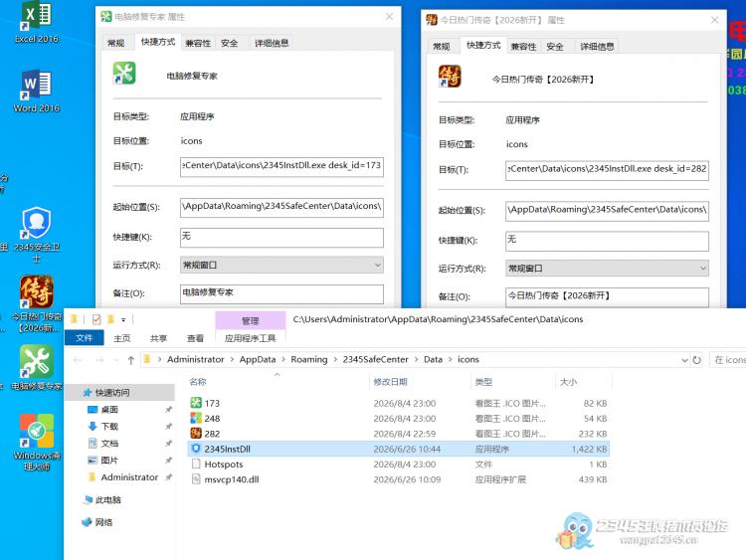Viewport: 746px width, 560px height.
Task: Go up one folder level arrow
Action: [x=131, y=360]
